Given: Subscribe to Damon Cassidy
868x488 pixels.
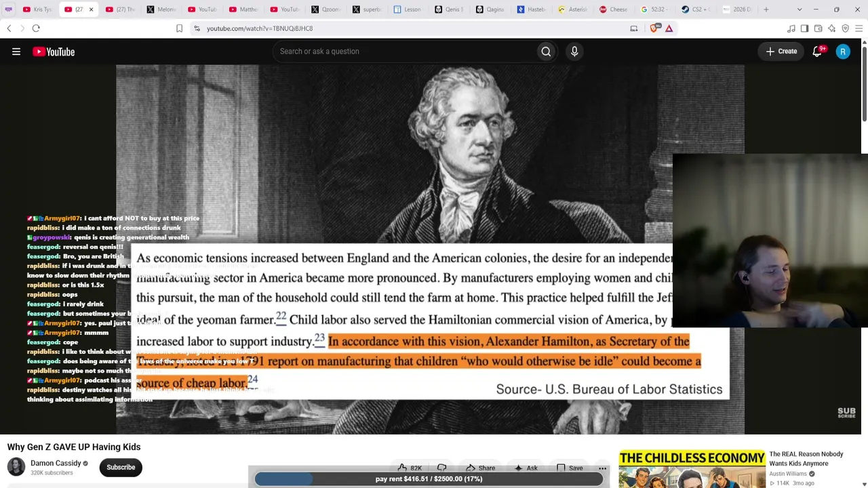Looking at the screenshot, I should [x=121, y=467].
